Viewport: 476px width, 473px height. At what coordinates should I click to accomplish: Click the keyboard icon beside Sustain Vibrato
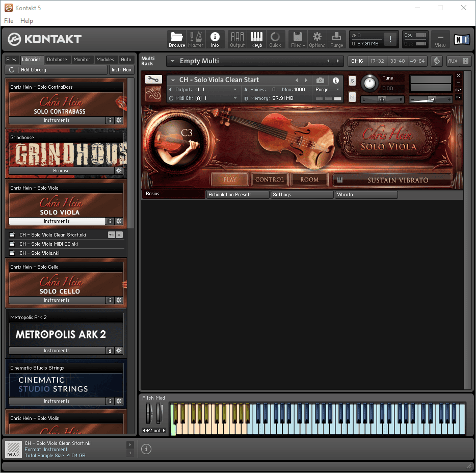click(x=340, y=180)
